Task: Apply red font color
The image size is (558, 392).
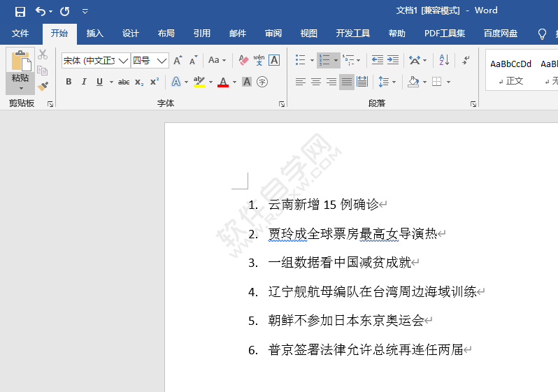Action: coord(223,82)
